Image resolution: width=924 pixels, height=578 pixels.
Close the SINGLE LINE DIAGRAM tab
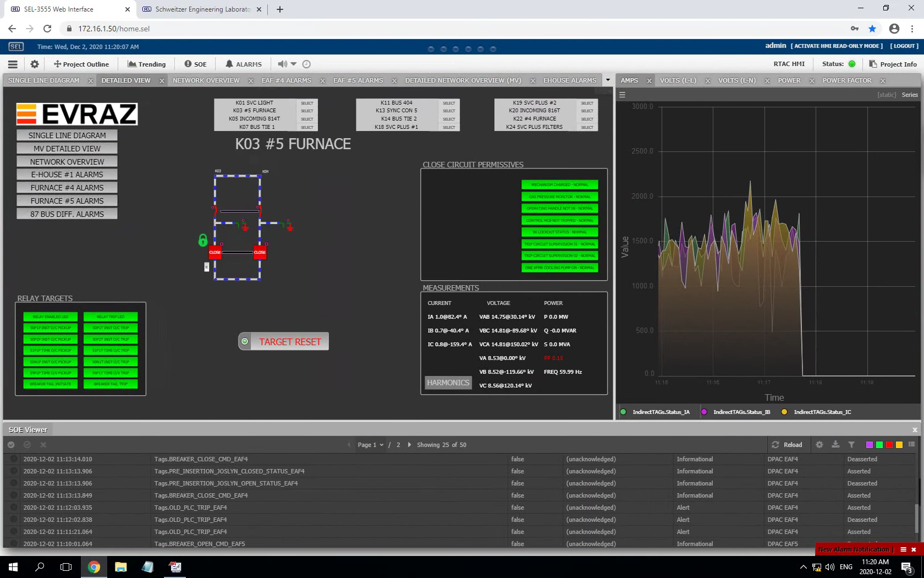(x=90, y=81)
